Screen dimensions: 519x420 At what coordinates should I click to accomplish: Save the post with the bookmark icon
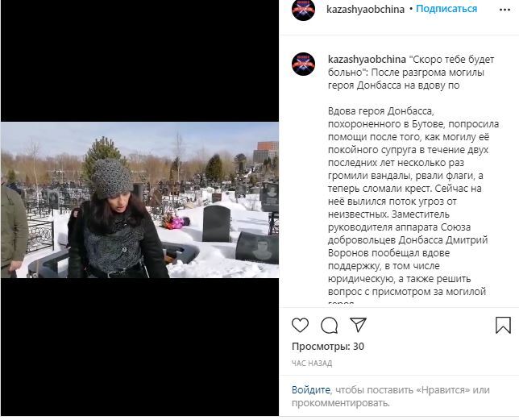[503, 325]
